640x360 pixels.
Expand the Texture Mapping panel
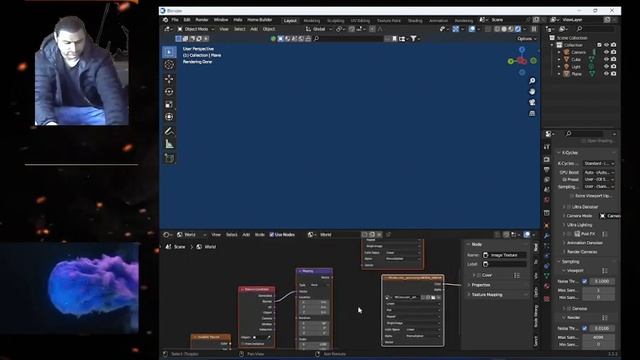487,295
